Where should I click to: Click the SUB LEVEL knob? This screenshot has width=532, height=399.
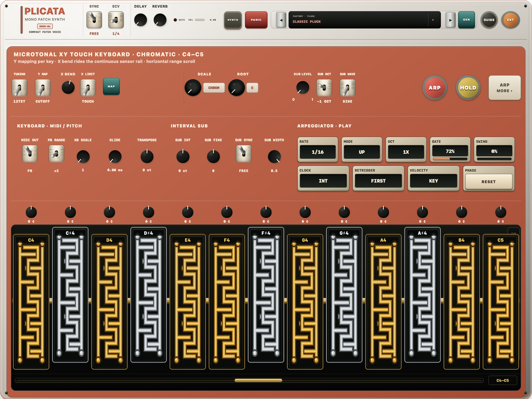(x=303, y=87)
